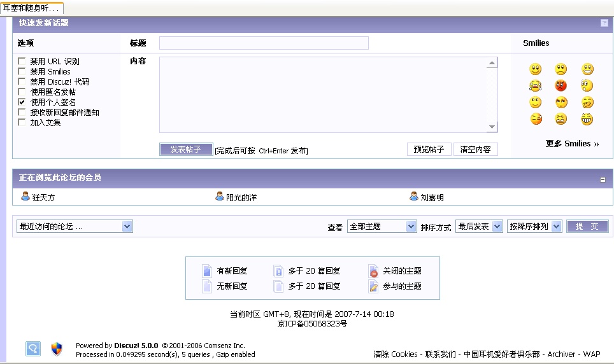Enable the 禁用 URL 识别 checkbox

pyautogui.click(x=22, y=61)
